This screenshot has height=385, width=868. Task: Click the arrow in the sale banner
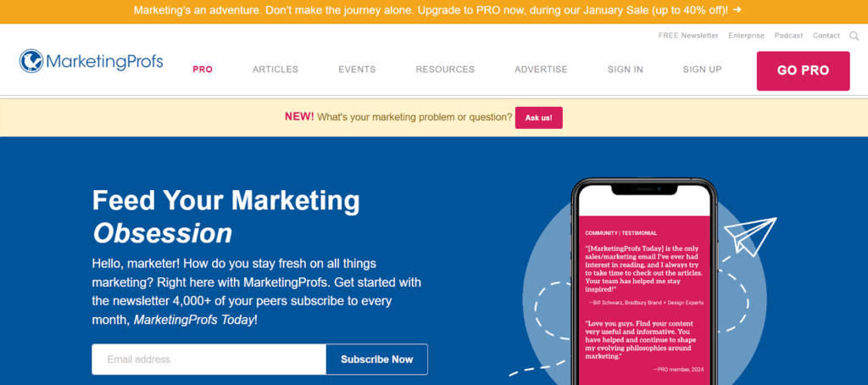(x=737, y=10)
